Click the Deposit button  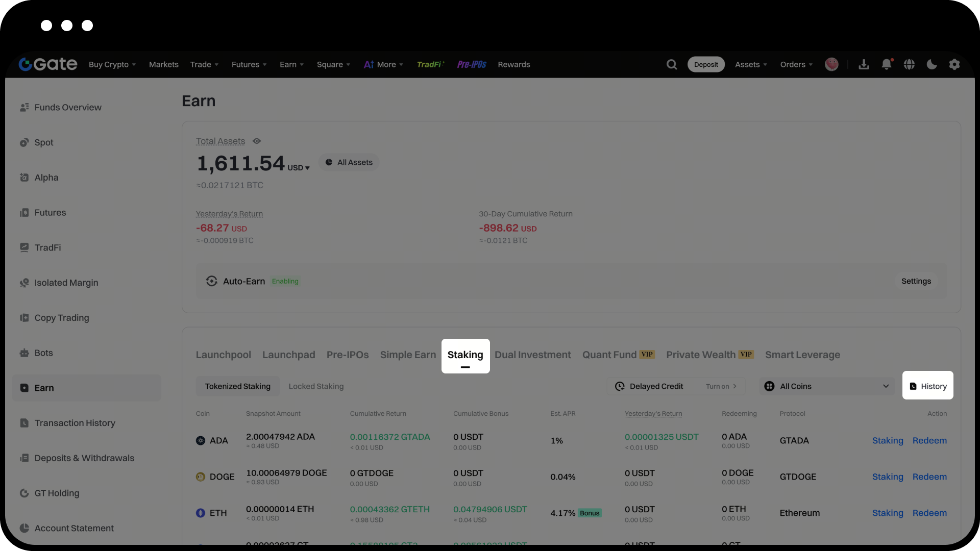(706, 65)
